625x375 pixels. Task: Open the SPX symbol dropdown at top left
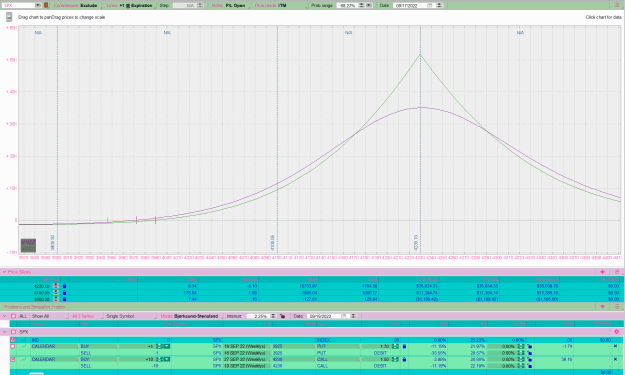38,6
